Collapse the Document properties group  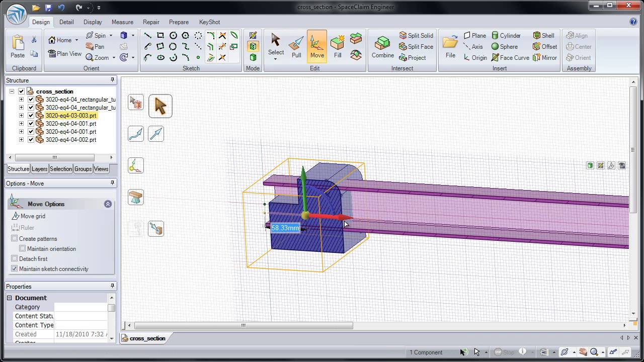9,298
